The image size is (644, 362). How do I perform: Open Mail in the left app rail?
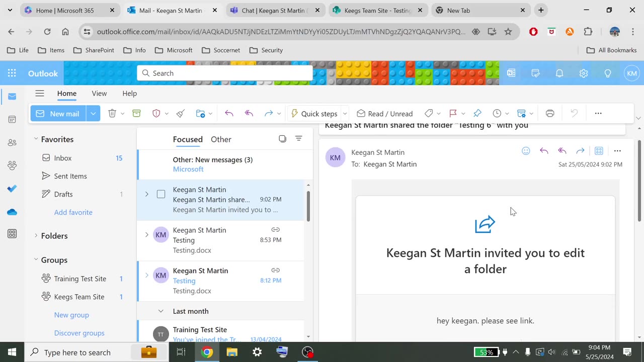12,97
